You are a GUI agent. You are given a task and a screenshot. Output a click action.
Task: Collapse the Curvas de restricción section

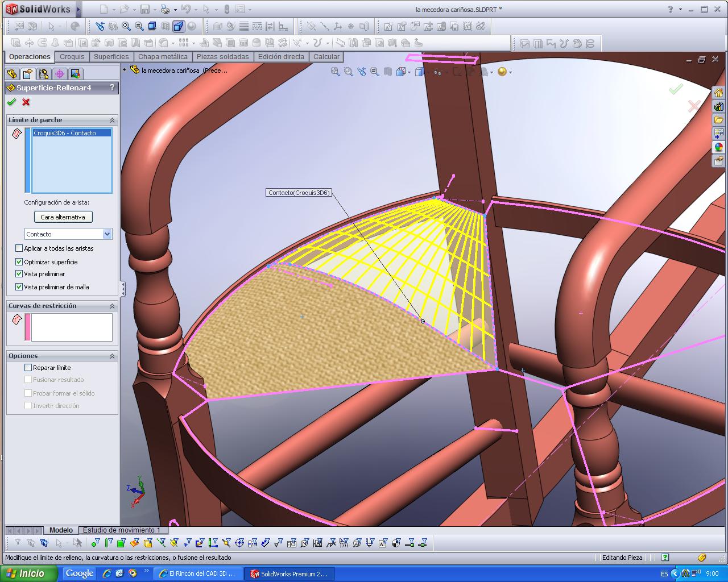112,306
